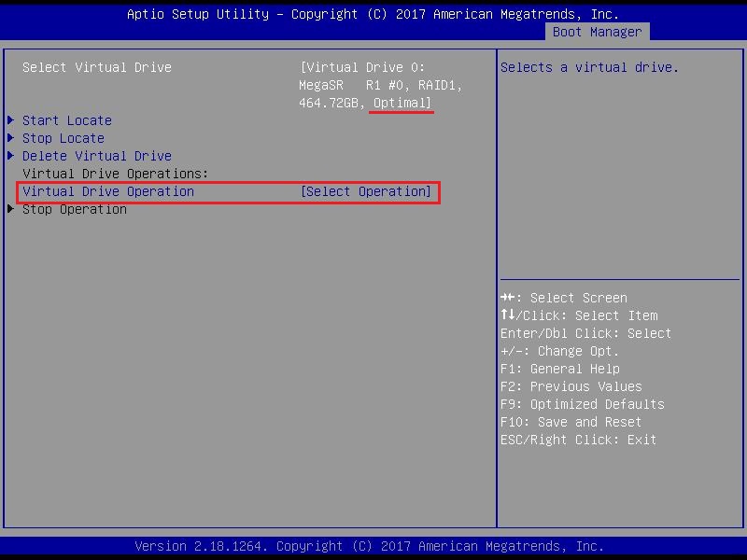This screenshot has width=747, height=560.
Task: Click the arrow before Delete Virtual Drive
Action: point(10,156)
